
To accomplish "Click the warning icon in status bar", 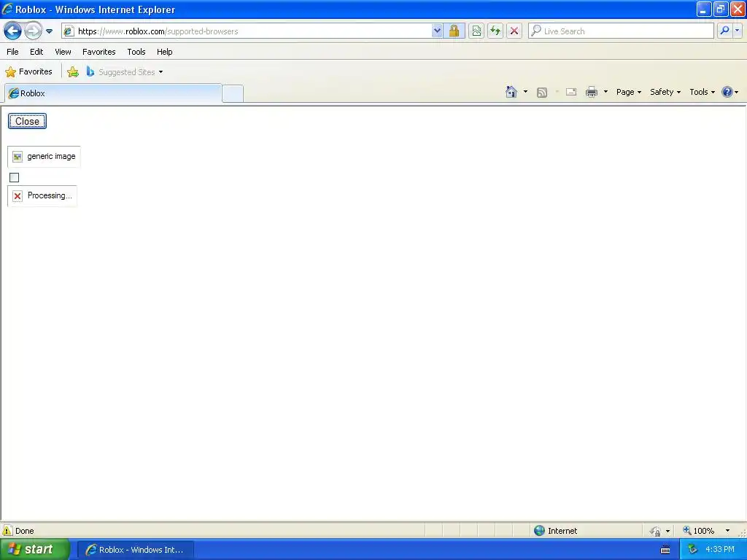I will click(7, 531).
